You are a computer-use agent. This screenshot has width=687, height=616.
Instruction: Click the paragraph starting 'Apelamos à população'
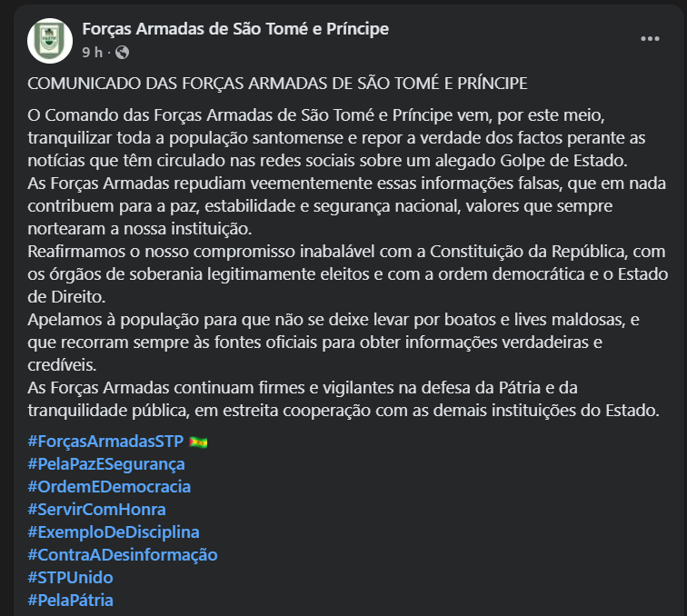[x=327, y=342]
